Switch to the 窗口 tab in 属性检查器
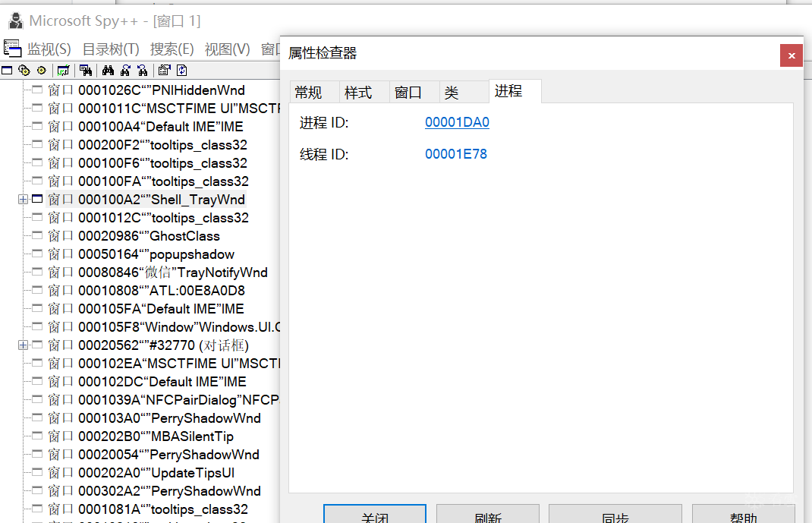This screenshot has height=523, width=812. 414,92
